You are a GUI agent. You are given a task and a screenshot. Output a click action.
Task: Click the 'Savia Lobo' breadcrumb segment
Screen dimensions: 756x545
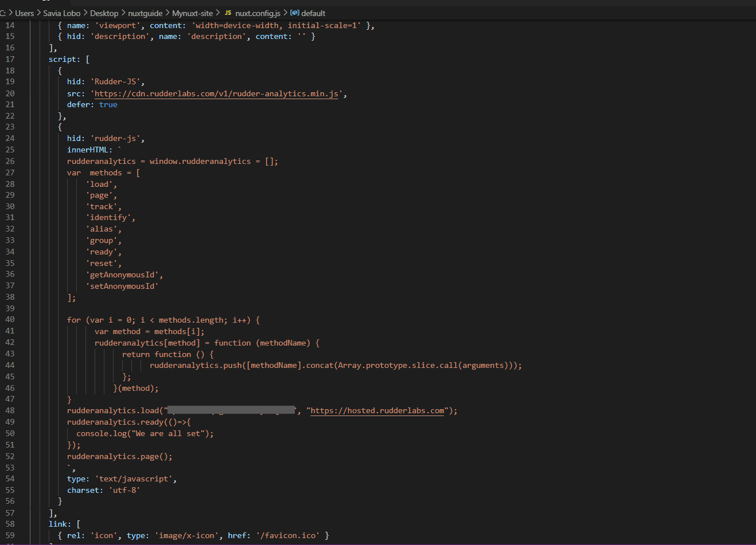point(61,13)
